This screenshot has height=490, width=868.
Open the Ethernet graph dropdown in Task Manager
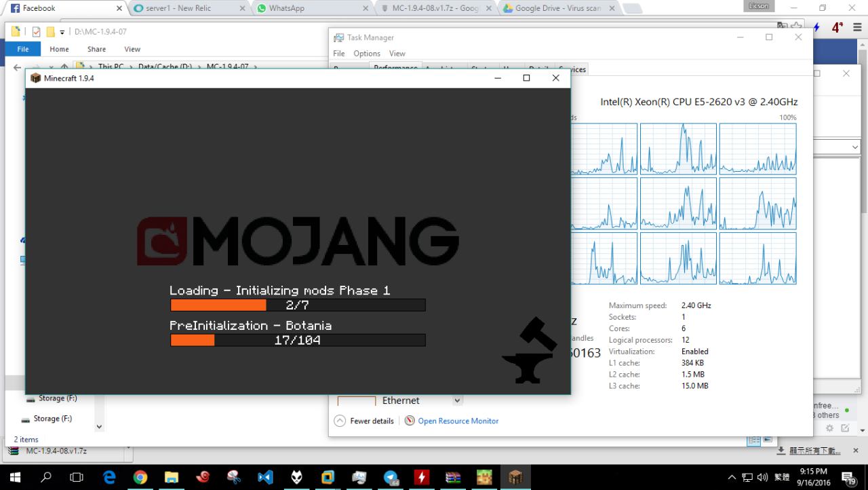(x=457, y=401)
